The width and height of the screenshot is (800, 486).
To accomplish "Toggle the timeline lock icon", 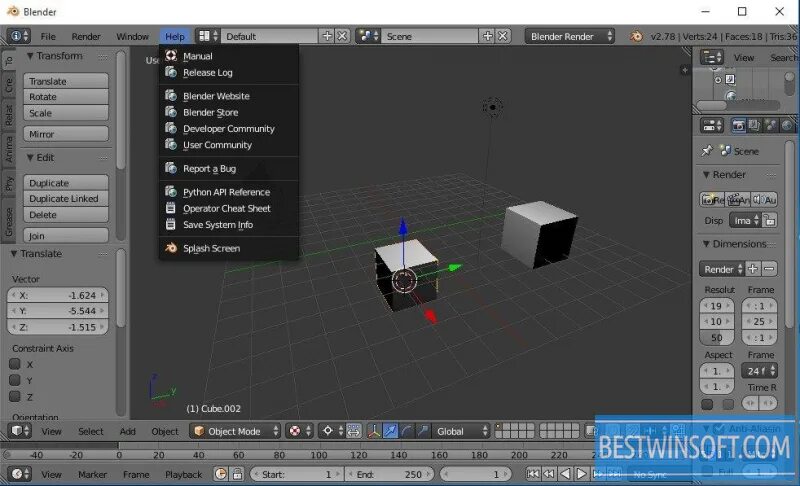I will click(238, 474).
